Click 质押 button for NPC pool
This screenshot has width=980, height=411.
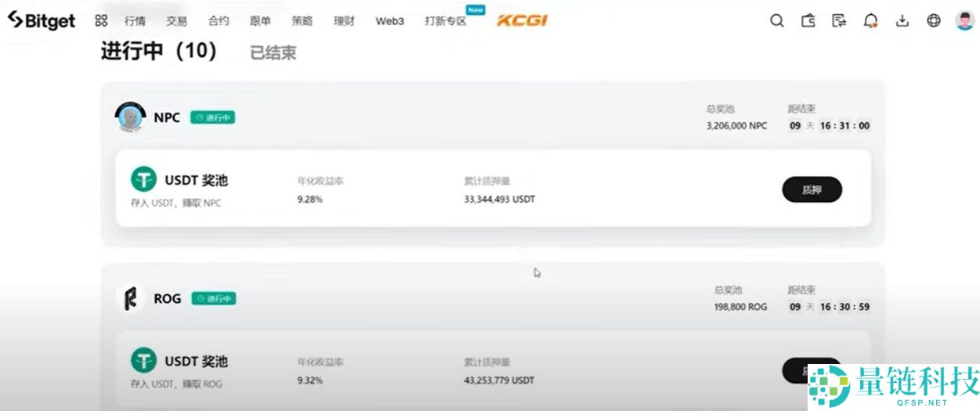point(812,189)
